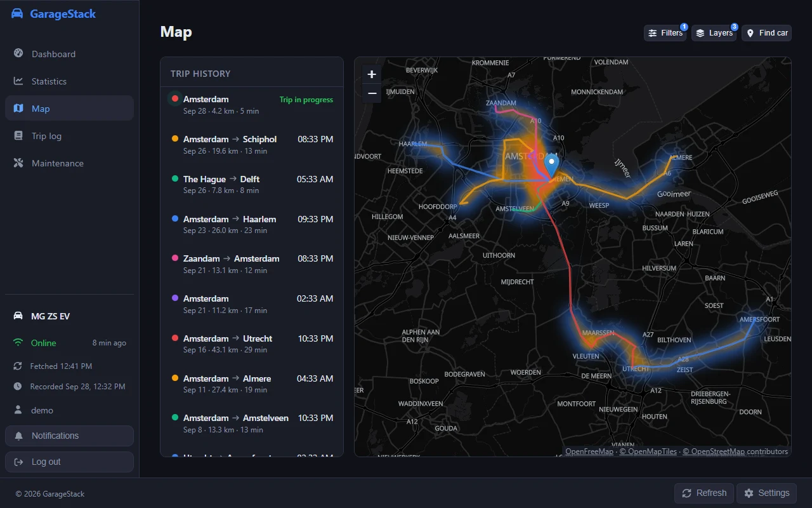Click the MG ZS EV vehicle name

pyautogui.click(x=50, y=316)
